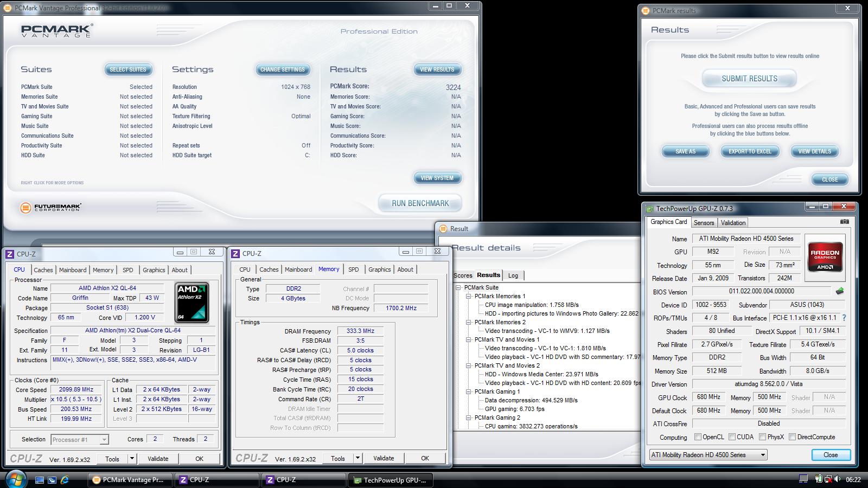
Task: Collapse the PCMark Gaming 2 node
Action: pyautogui.click(x=468, y=418)
